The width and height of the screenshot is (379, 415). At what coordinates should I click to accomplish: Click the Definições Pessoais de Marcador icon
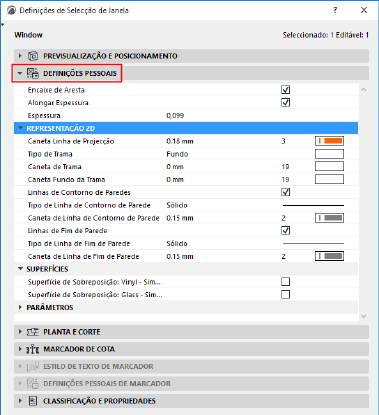[x=33, y=384]
